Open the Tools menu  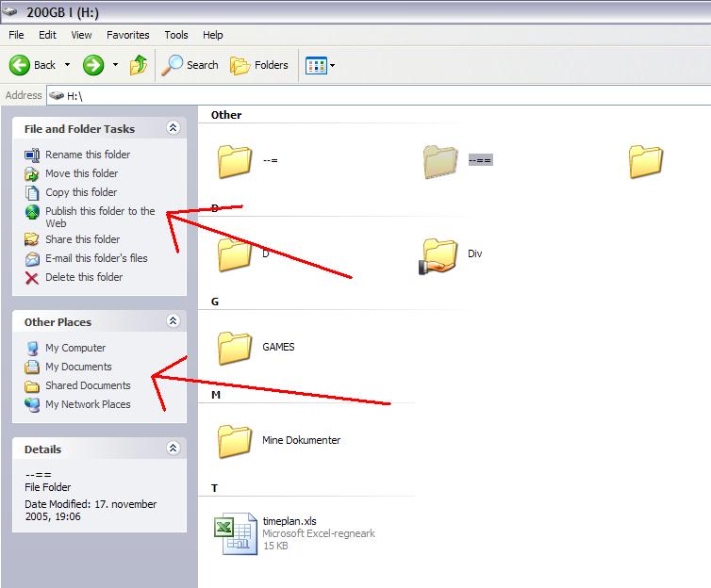tap(176, 35)
